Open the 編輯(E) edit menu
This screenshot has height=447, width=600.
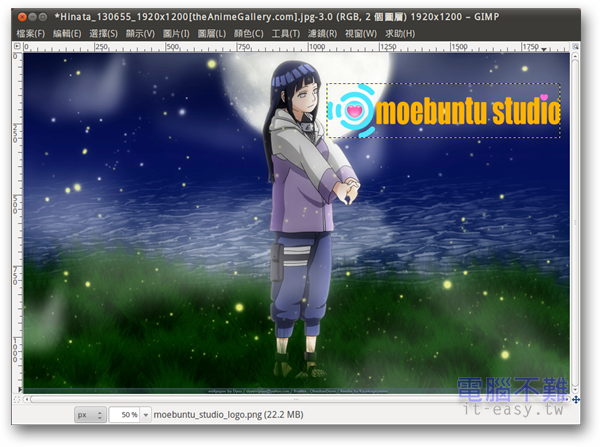(69, 34)
